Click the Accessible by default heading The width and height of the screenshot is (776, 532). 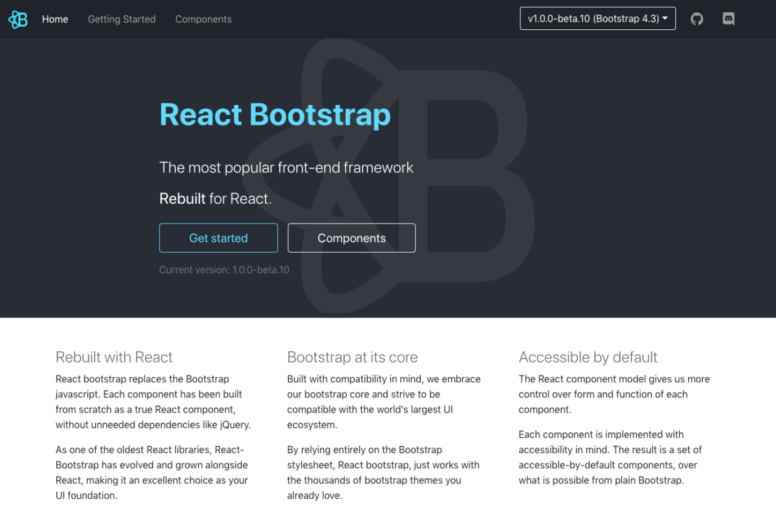[588, 357]
